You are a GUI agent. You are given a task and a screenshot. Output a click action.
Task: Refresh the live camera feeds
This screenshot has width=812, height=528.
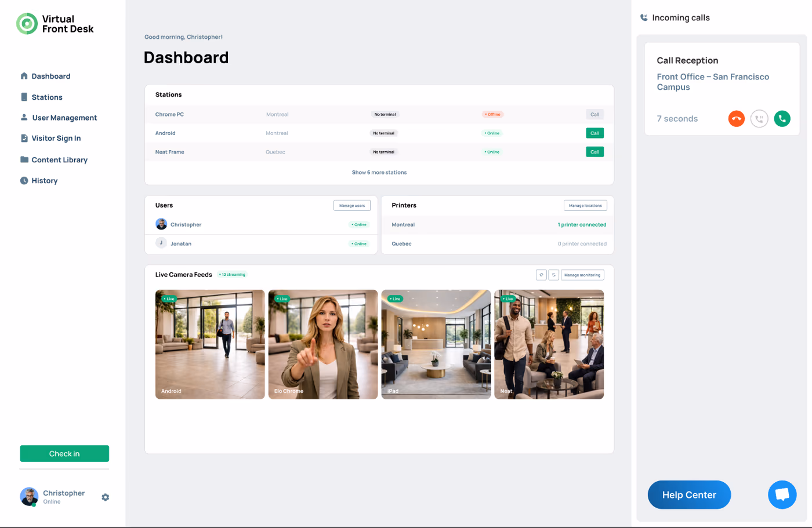point(554,275)
